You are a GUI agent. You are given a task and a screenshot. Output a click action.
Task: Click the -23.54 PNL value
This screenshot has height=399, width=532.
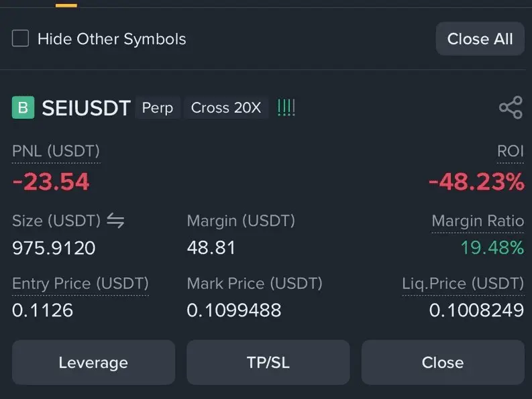coord(50,182)
